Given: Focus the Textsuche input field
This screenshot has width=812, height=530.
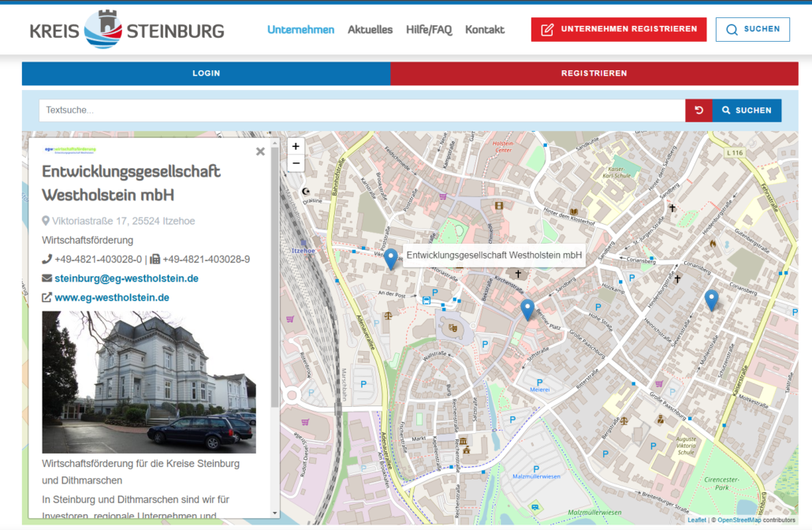Looking at the screenshot, I should [362, 110].
